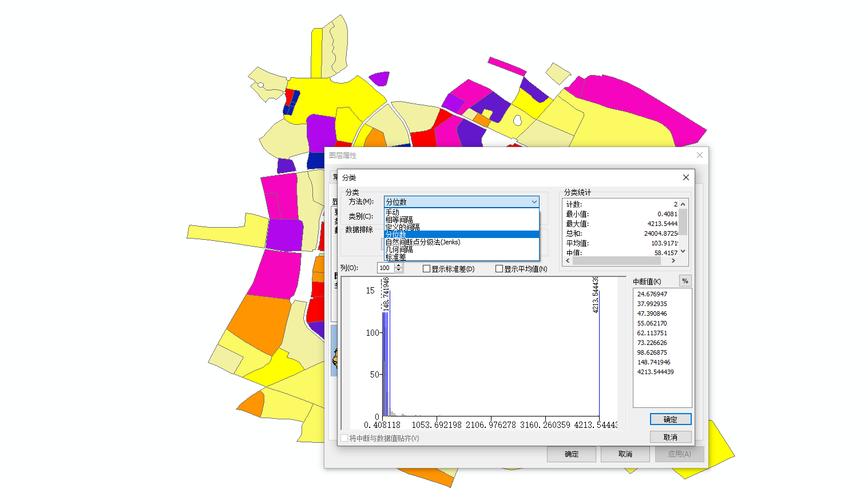868x488 pixels.
Task: Click down arrow to scroll 分类统计 list
Action: click(682, 252)
